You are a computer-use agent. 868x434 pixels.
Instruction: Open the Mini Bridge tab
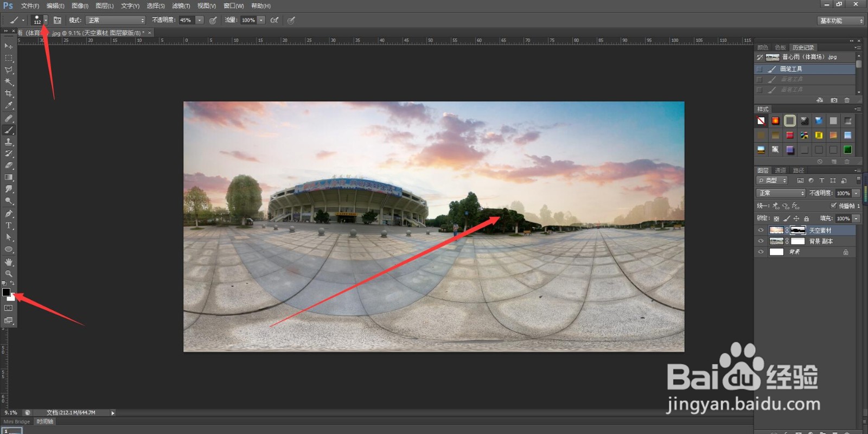pyautogui.click(x=17, y=422)
